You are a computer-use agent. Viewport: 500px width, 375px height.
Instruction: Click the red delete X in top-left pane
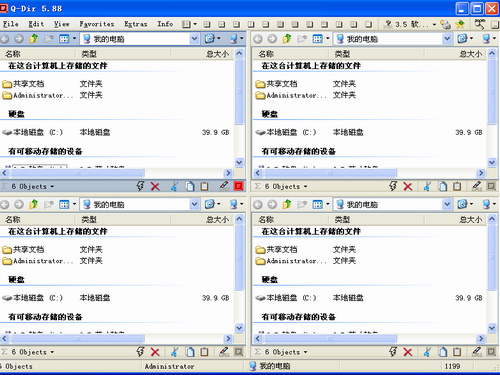(155, 186)
